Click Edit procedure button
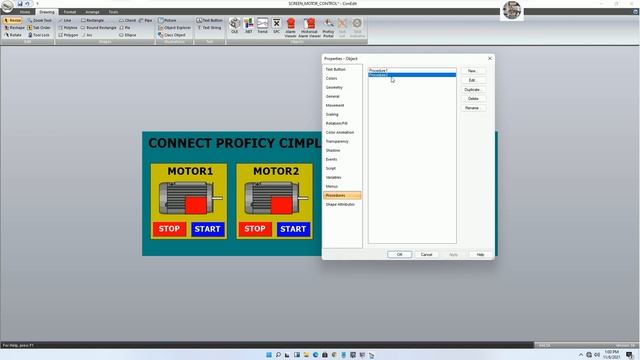Screen dimensions: 640x360 tap(473, 80)
